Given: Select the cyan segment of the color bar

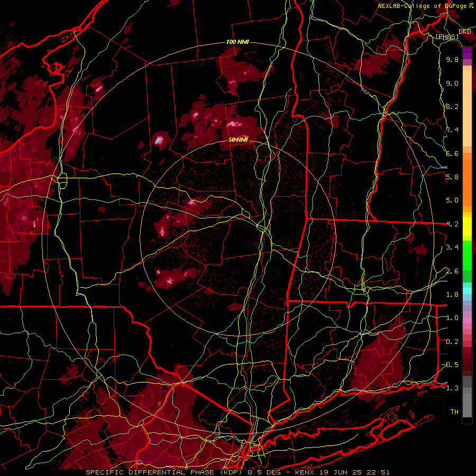Looking at the screenshot, I should (x=467, y=291).
